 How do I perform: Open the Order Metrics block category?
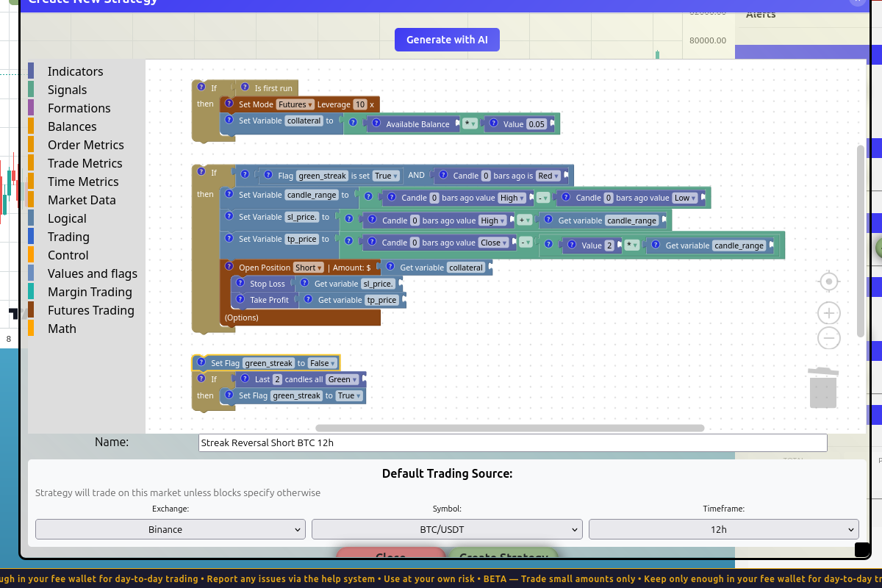coord(85,145)
